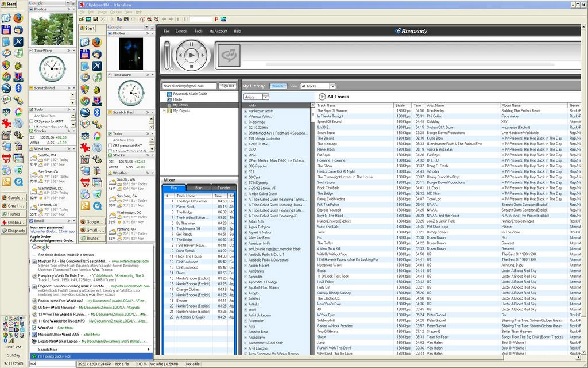Click the IrfanView copy icon
588x368 pixels.
(119, 19)
